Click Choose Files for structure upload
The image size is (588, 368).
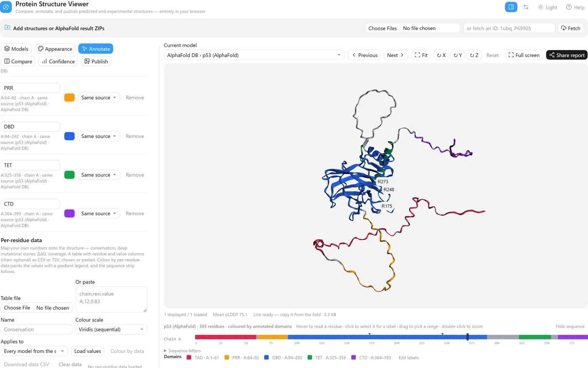383,28
